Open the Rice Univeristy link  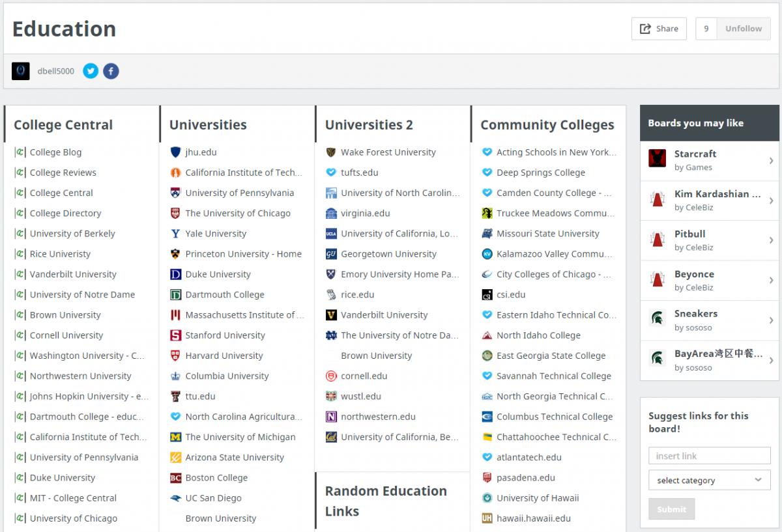click(x=61, y=254)
